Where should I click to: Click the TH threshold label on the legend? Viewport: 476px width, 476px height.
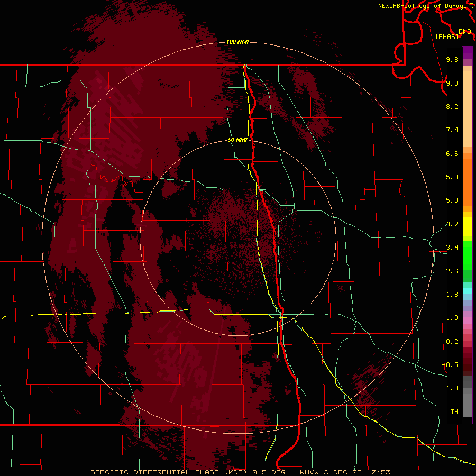(454, 412)
